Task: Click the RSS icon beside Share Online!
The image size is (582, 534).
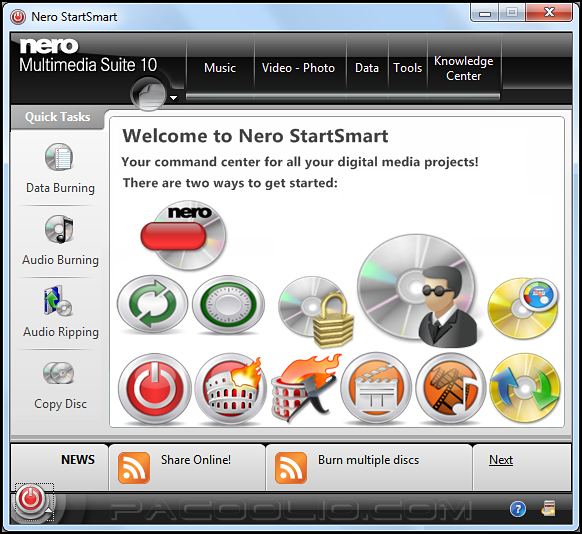Action: 134,468
